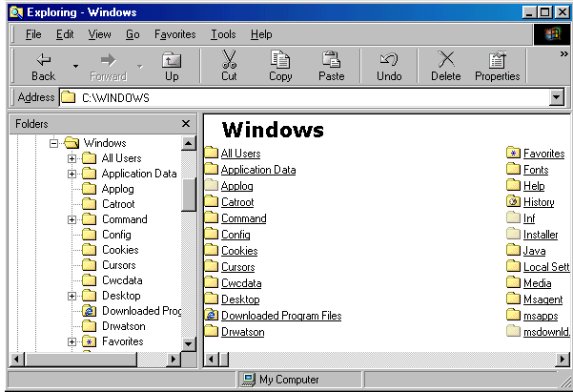573x392 pixels.
Task: Expand the All Users tree node
Action: click(72, 158)
